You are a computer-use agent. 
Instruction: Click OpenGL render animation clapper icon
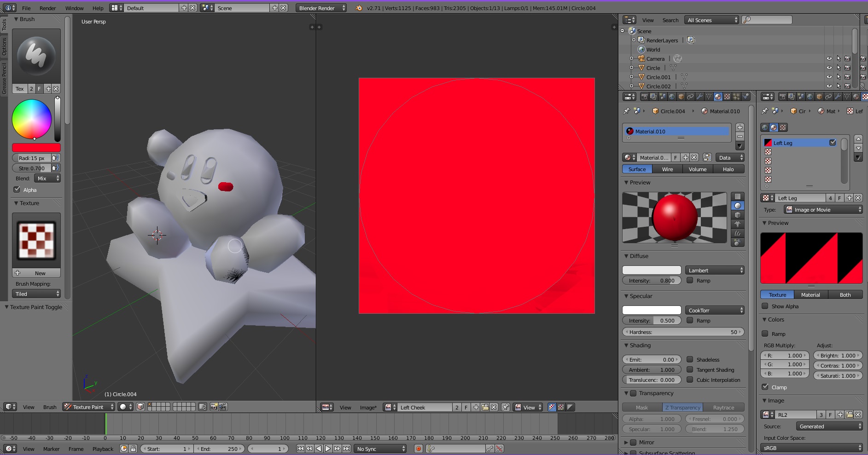[223, 407]
